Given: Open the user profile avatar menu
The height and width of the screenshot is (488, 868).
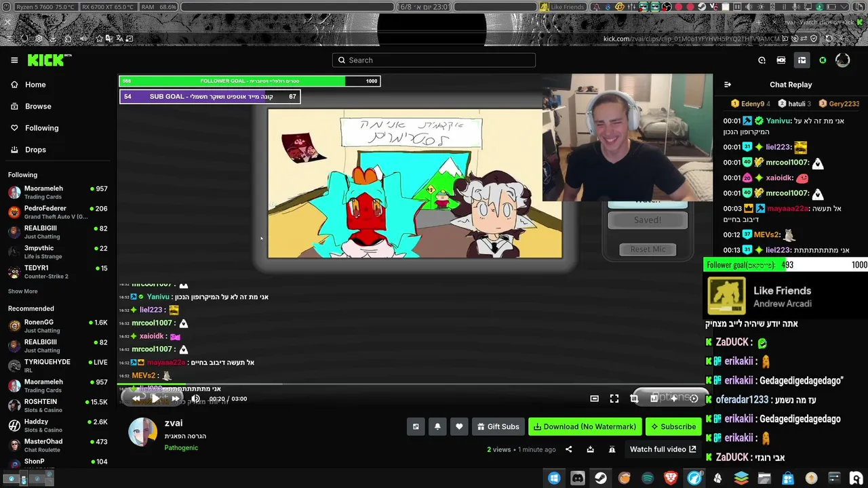Looking at the screenshot, I should pos(842,60).
